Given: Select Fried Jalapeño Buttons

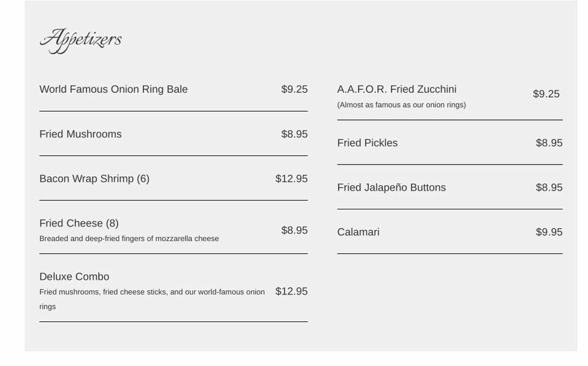Looking at the screenshot, I should (x=391, y=188).
